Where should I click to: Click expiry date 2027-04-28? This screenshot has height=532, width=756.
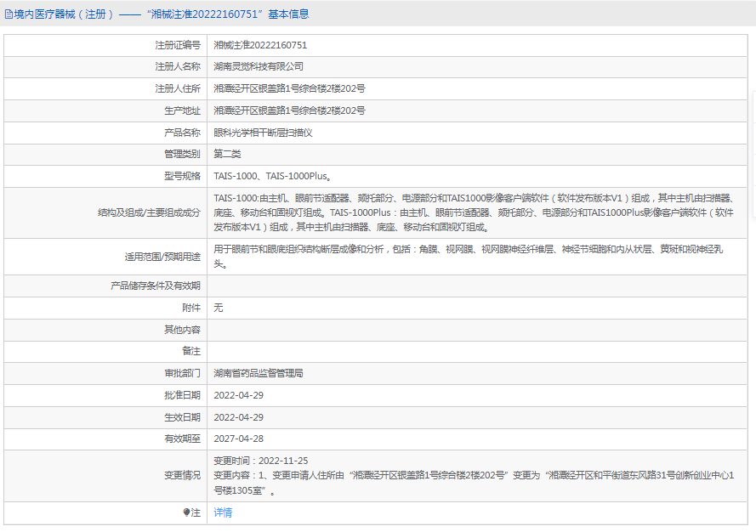[x=238, y=439]
